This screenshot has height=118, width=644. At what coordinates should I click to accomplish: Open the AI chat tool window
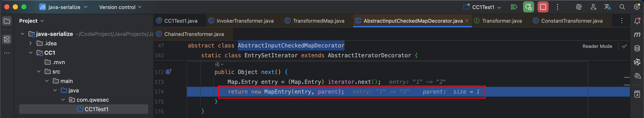point(637,76)
